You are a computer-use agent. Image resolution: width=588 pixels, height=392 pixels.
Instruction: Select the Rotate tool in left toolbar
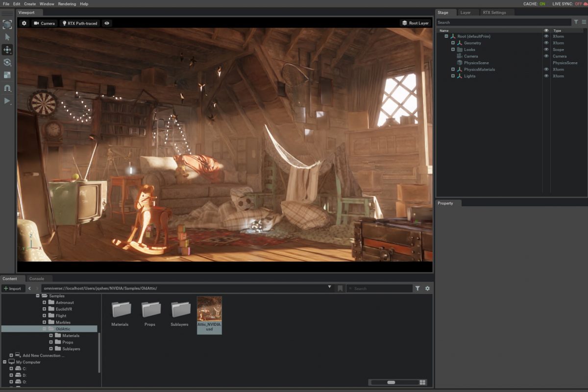point(7,62)
